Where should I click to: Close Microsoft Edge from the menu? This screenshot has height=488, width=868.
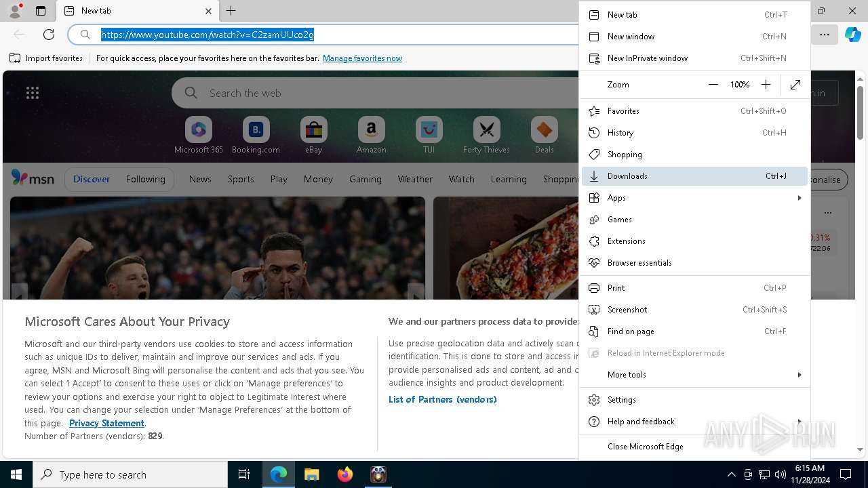click(694, 447)
